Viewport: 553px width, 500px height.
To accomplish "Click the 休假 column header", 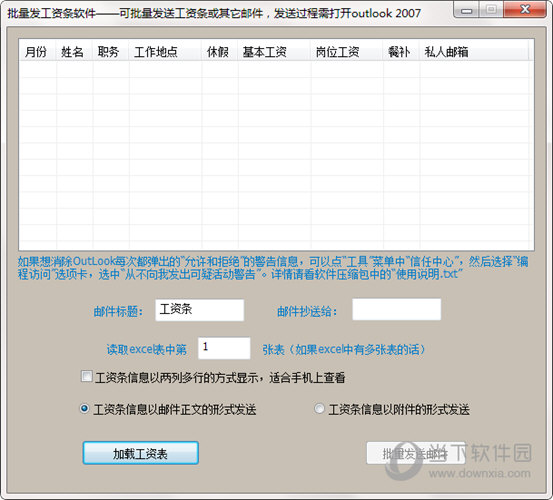I will 220,52.
